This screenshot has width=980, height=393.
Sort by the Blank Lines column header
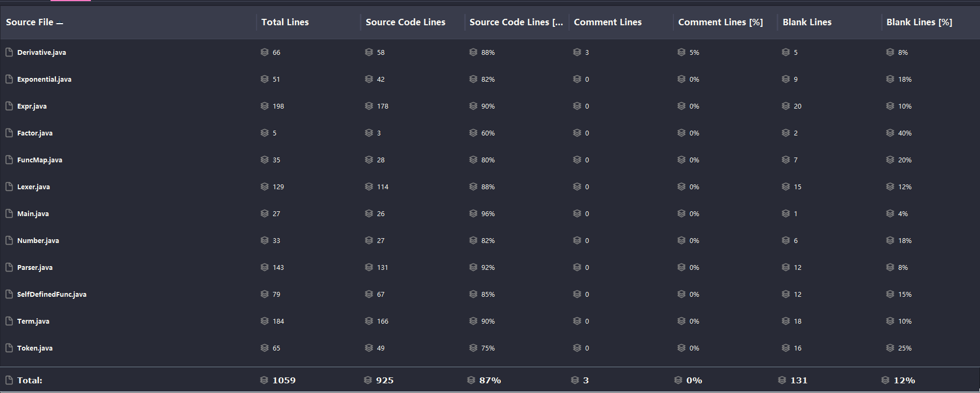point(807,22)
